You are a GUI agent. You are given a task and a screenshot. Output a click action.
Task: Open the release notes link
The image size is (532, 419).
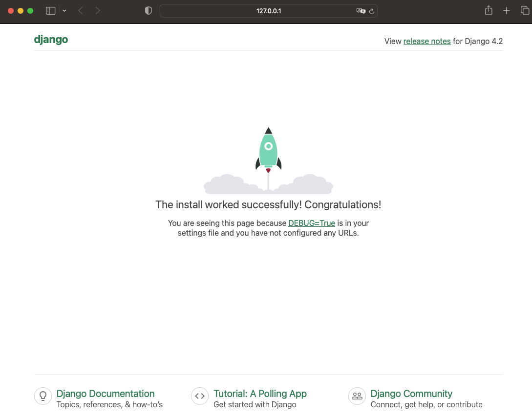pos(427,41)
